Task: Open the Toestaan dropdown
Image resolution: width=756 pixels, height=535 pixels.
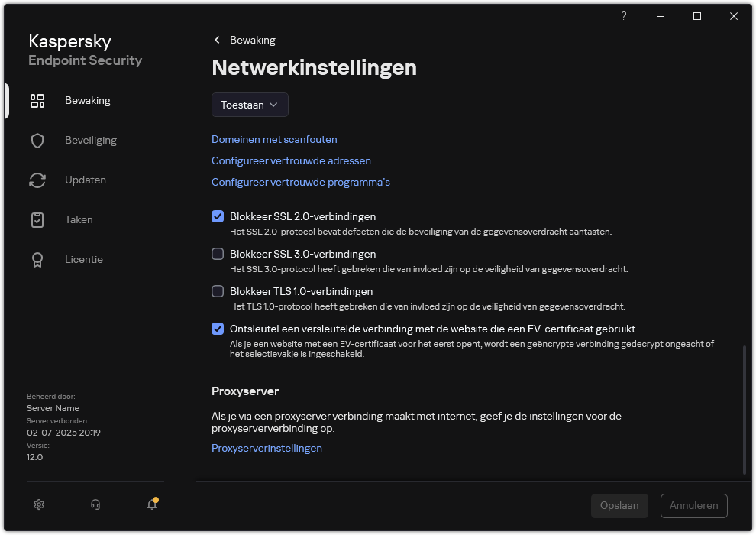Action: pos(250,105)
